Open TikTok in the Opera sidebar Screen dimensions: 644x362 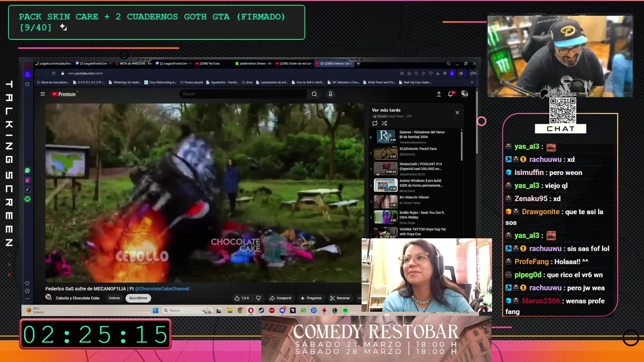tap(27, 190)
